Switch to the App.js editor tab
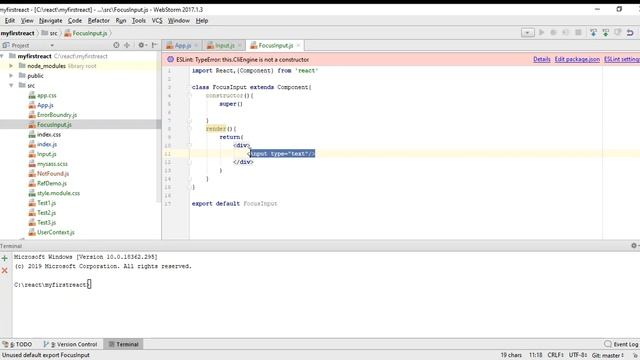The image size is (640, 360). coord(182,45)
